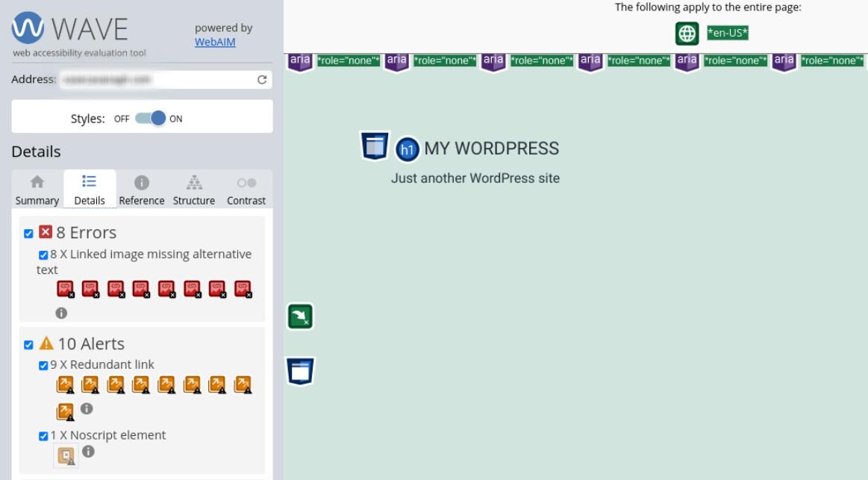Open the WebAIM link
868x480 pixels.
[215, 43]
